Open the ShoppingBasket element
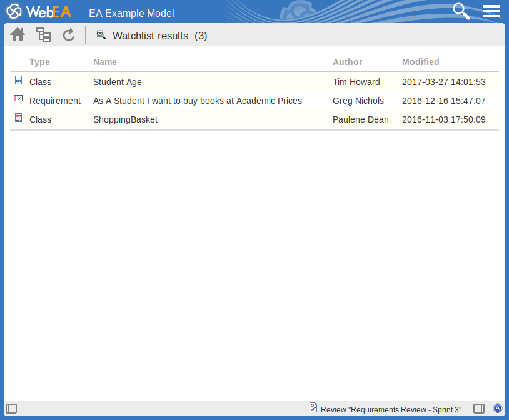The height and width of the screenshot is (420, 509). (125, 119)
